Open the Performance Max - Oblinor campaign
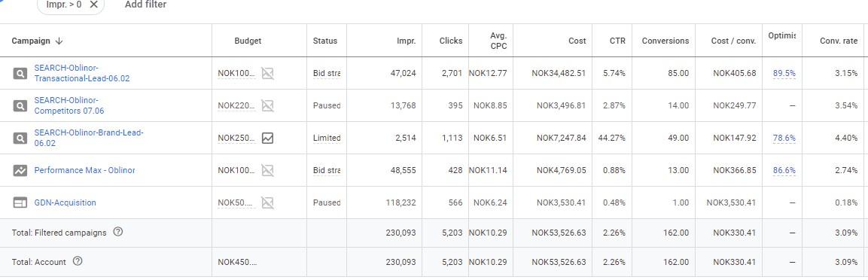This screenshot has width=868, height=280. (x=85, y=170)
